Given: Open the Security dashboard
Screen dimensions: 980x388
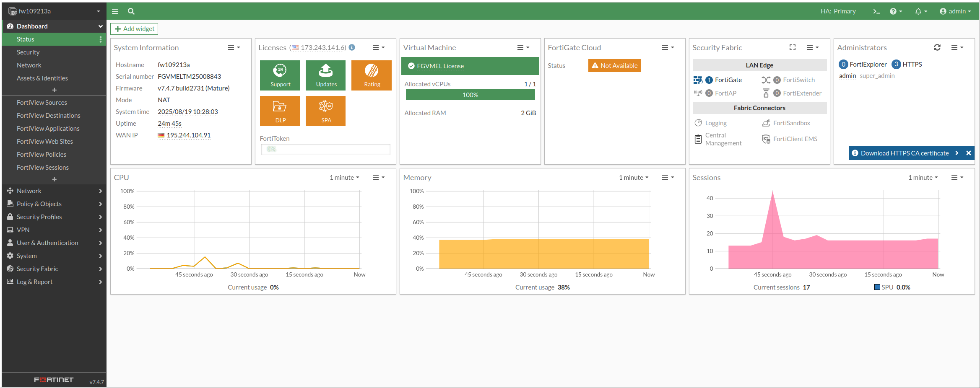Looking at the screenshot, I should [x=54, y=52].
